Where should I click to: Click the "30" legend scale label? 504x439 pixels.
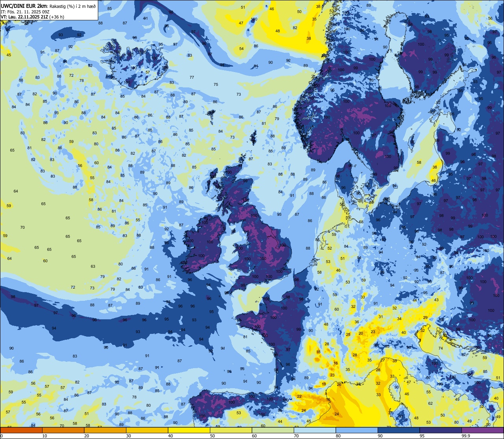pos(128,436)
